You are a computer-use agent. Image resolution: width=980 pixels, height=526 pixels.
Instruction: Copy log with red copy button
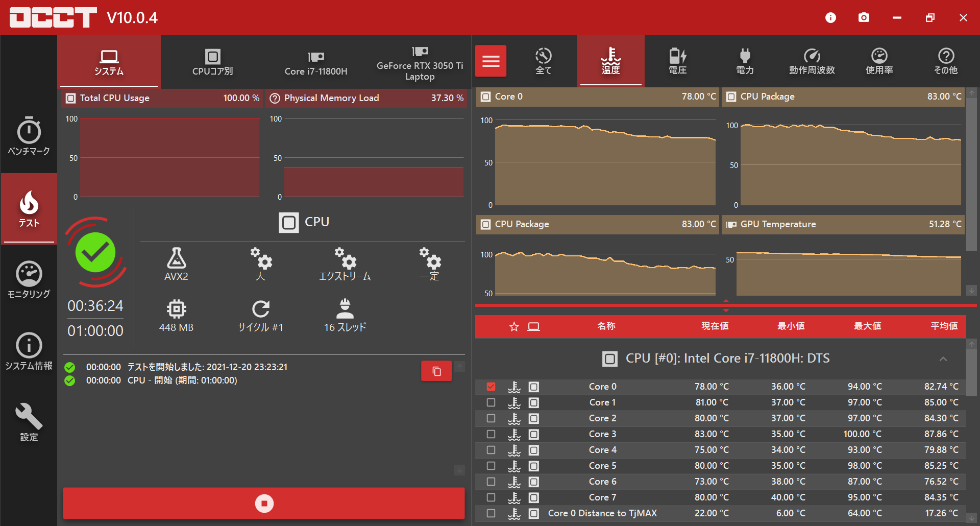[436, 371]
